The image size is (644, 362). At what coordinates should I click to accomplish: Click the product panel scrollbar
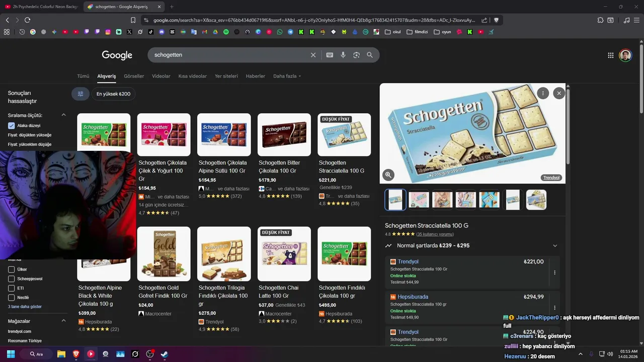tap(568, 126)
